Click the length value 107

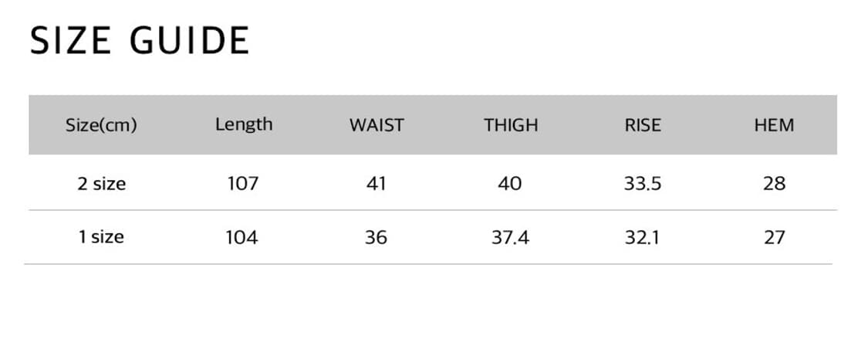pyautogui.click(x=243, y=184)
